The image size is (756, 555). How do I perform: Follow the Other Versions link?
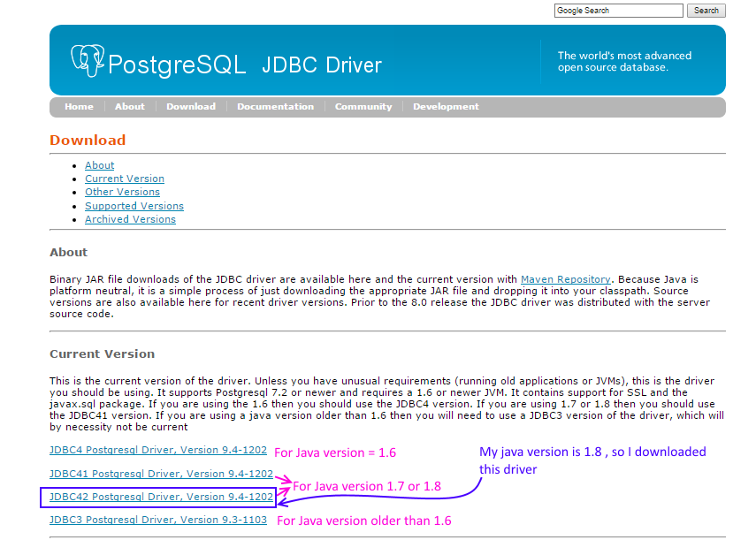(x=123, y=192)
